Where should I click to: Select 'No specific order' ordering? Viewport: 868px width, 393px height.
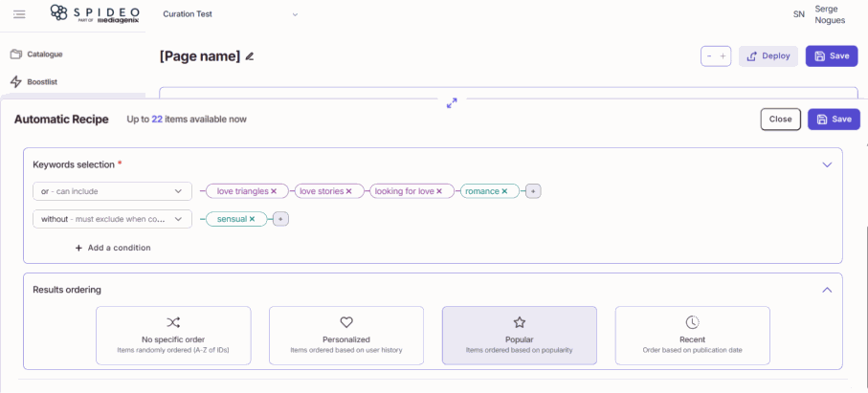tap(173, 336)
